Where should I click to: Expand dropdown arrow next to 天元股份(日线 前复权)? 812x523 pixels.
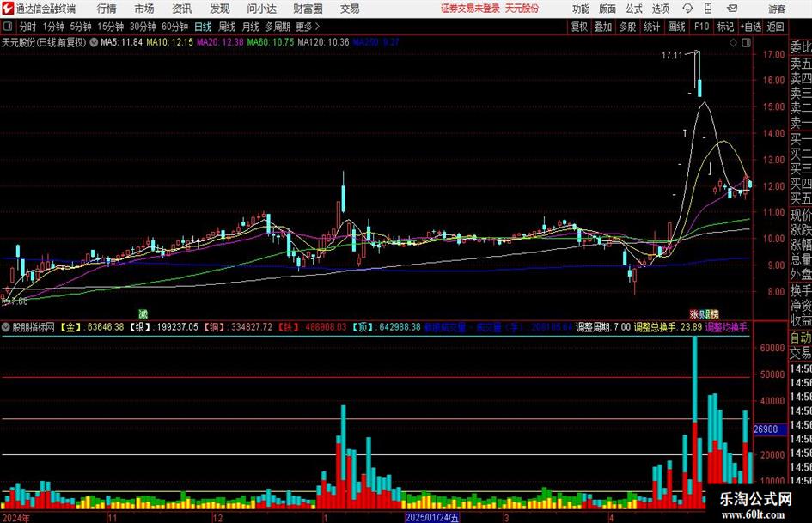pyautogui.click(x=94, y=42)
